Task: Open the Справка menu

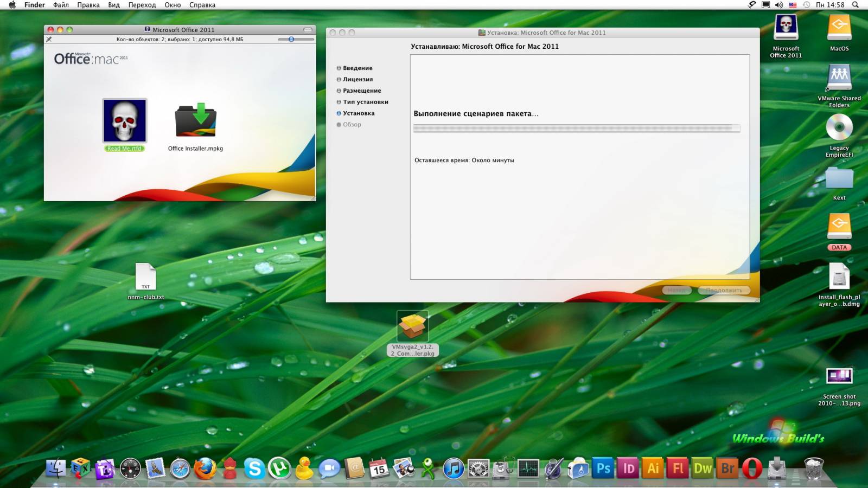Action: click(202, 5)
